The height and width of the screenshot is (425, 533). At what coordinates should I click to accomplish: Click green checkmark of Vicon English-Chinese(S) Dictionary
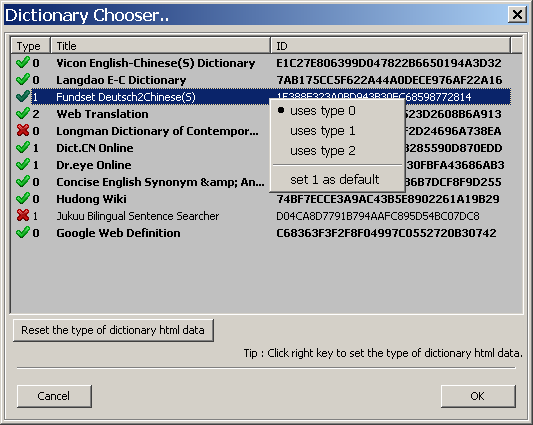pos(23,63)
